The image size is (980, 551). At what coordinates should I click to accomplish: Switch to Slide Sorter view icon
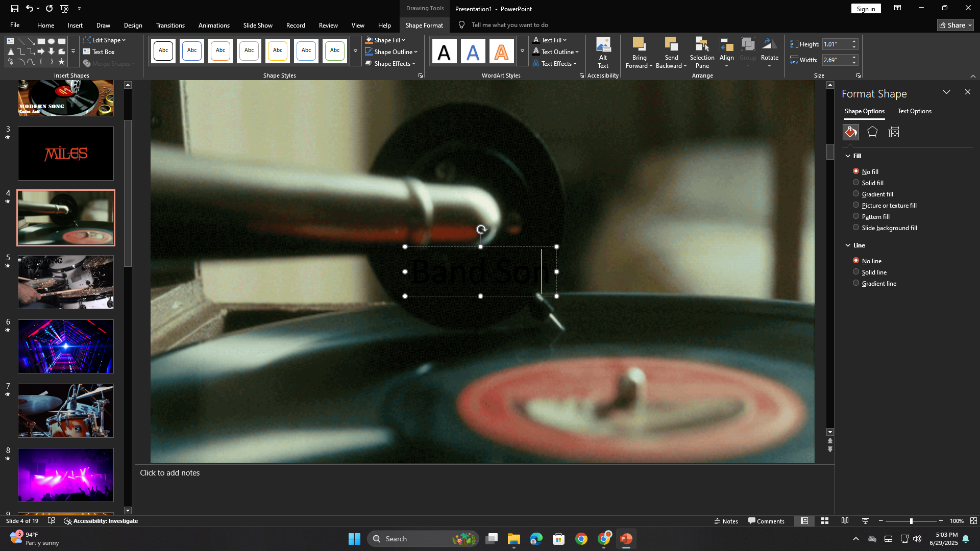point(824,521)
